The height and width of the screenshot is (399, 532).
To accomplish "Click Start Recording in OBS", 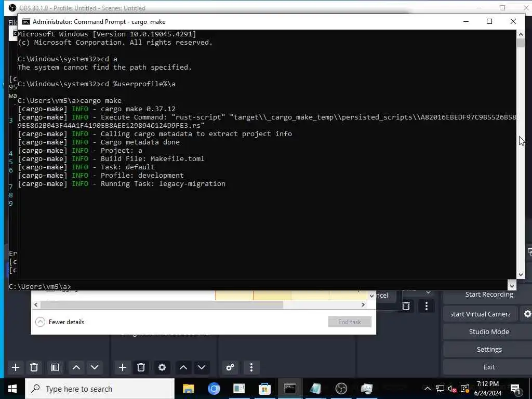I will coord(489,295).
